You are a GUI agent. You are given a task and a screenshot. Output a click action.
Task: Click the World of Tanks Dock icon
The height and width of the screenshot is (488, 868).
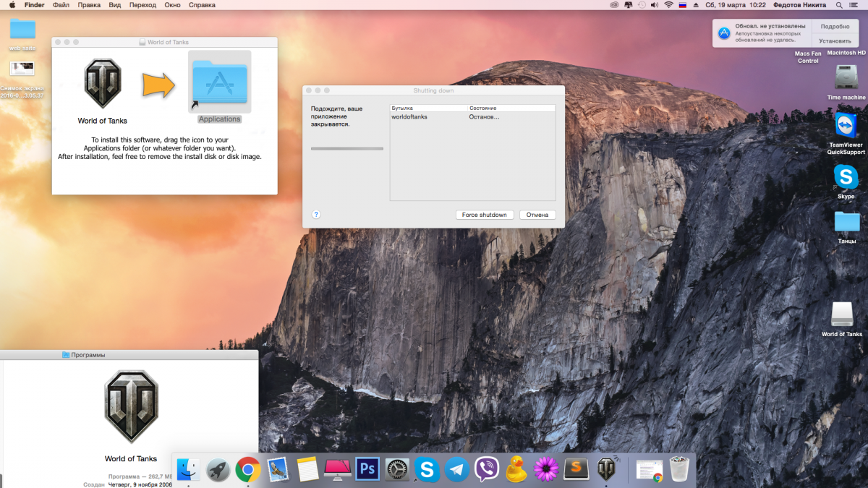606,469
